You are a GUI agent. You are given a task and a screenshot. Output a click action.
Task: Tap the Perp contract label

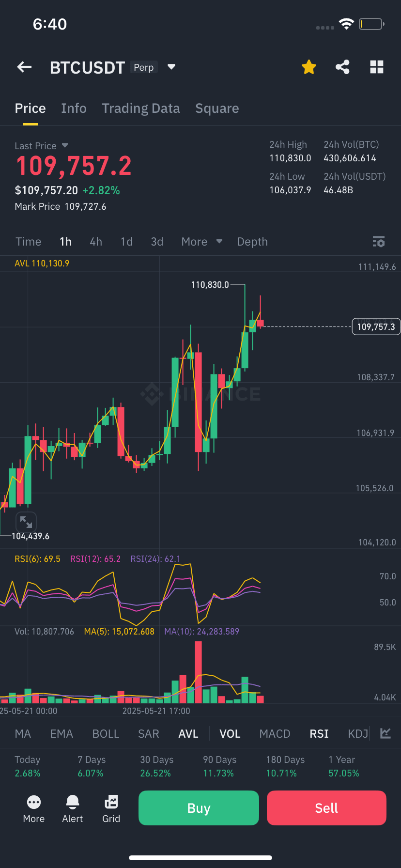[x=144, y=67]
